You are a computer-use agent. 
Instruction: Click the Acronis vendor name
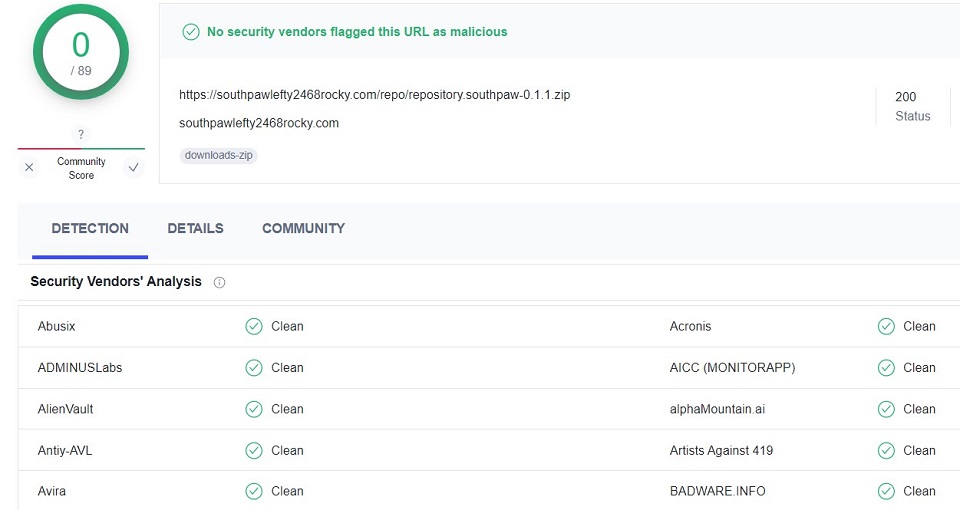690,326
